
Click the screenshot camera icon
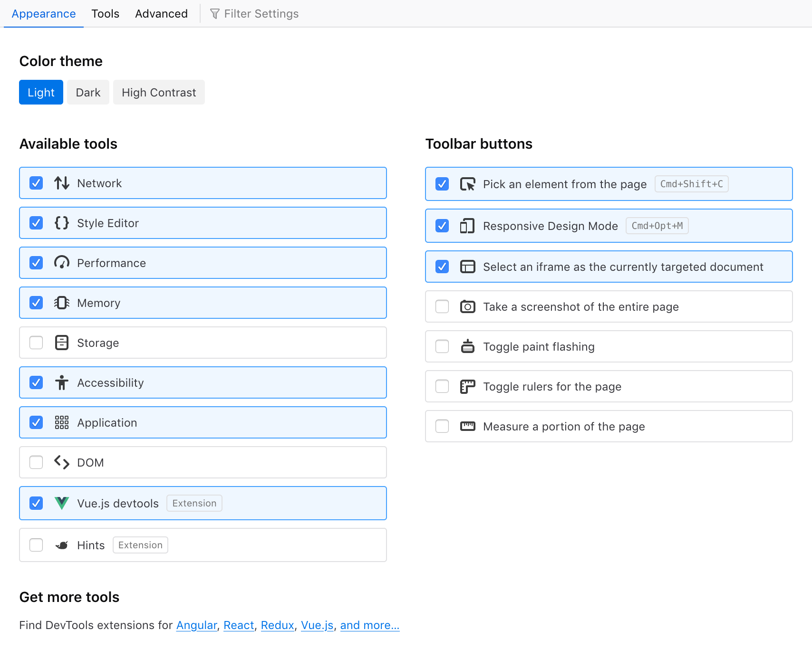click(x=468, y=306)
